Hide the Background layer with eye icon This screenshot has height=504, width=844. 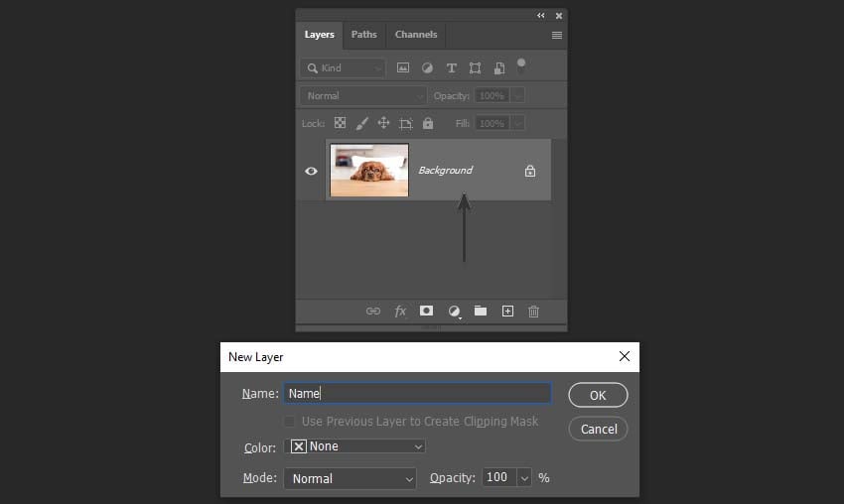(311, 171)
